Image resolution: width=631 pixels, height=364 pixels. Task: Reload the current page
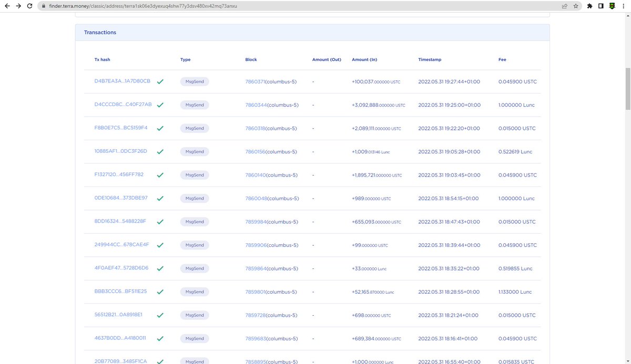[x=30, y=6]
